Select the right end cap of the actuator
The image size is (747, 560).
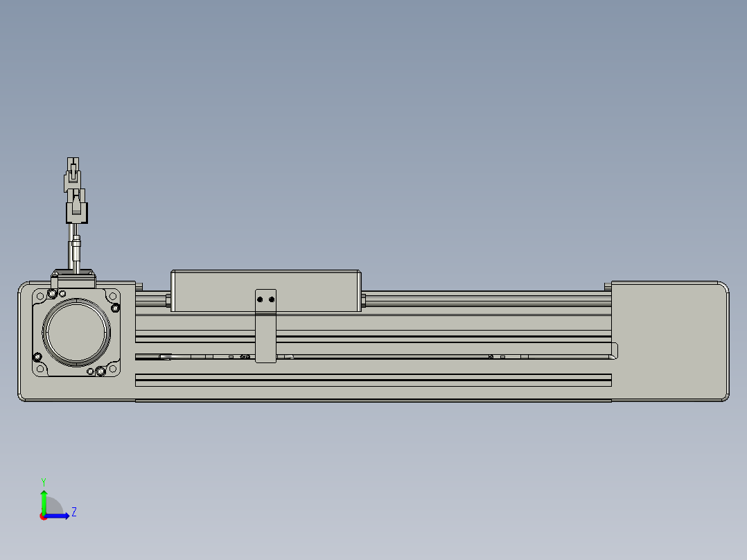670,341
